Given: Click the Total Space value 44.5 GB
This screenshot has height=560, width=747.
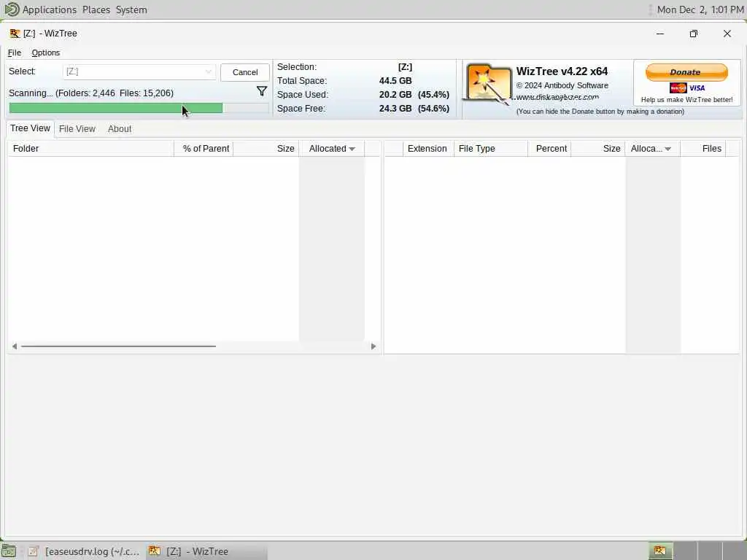Looking at the screenshot, I should click(395, 81).
